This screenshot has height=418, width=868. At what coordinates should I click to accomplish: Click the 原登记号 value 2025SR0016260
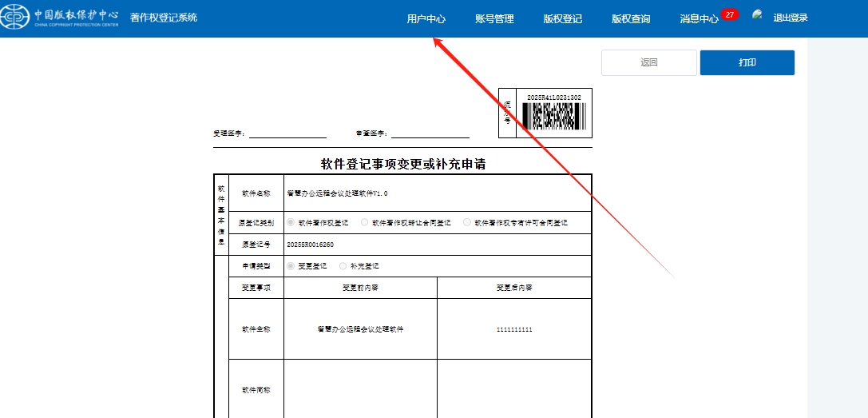(x=310, y=245)
